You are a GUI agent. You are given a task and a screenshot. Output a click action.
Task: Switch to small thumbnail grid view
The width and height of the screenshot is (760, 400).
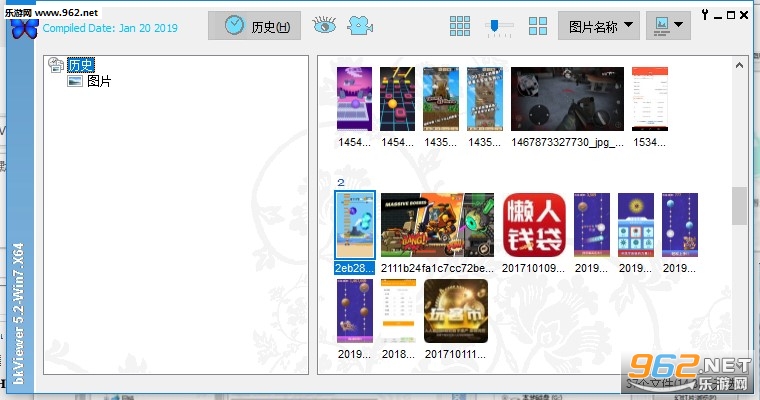click(459, 26)
